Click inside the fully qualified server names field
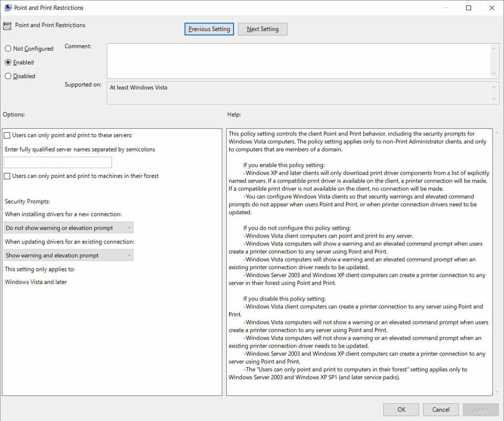Image resolution: width=504 pixels, height=421 pixels. [58, 162]
